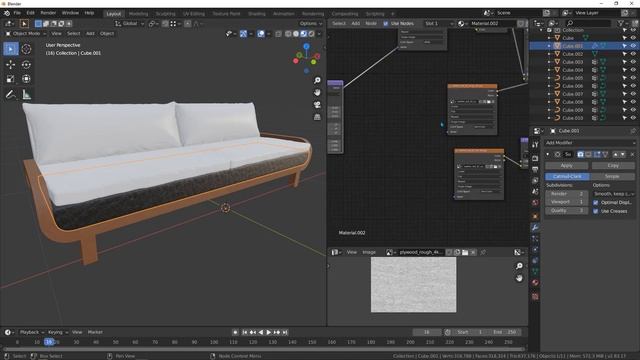Viewport: 640px width, 360px height.
Task: Toggle the camera view icon
Action: pos(317,105)
